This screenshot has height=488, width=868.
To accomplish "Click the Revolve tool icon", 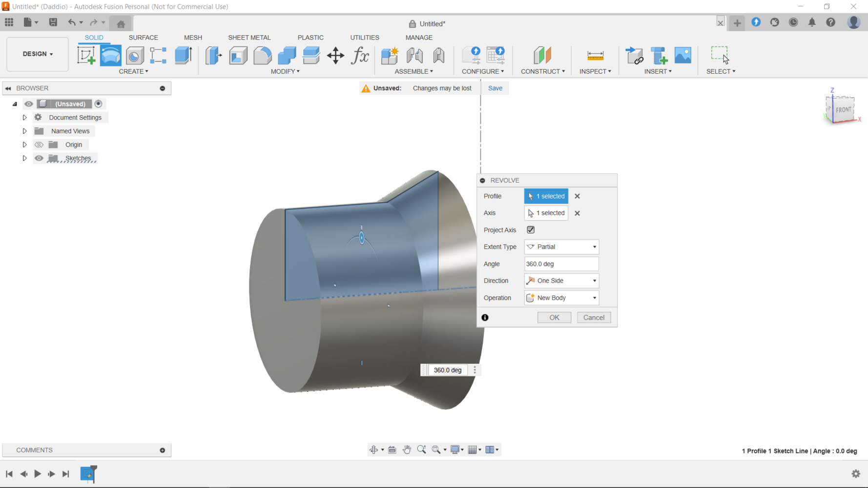I will pos(111,55).
